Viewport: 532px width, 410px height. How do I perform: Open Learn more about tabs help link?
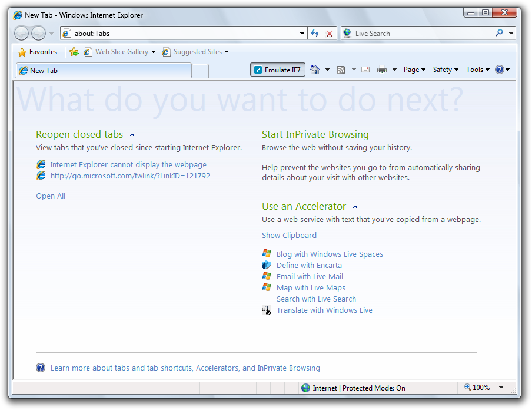pyautogui.click(x=185, y=368)
